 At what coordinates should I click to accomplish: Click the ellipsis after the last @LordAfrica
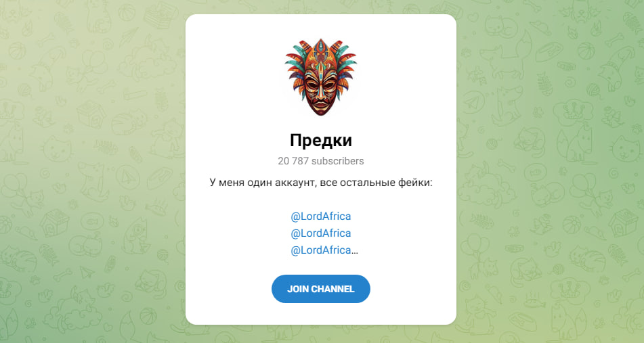[355, 251]
